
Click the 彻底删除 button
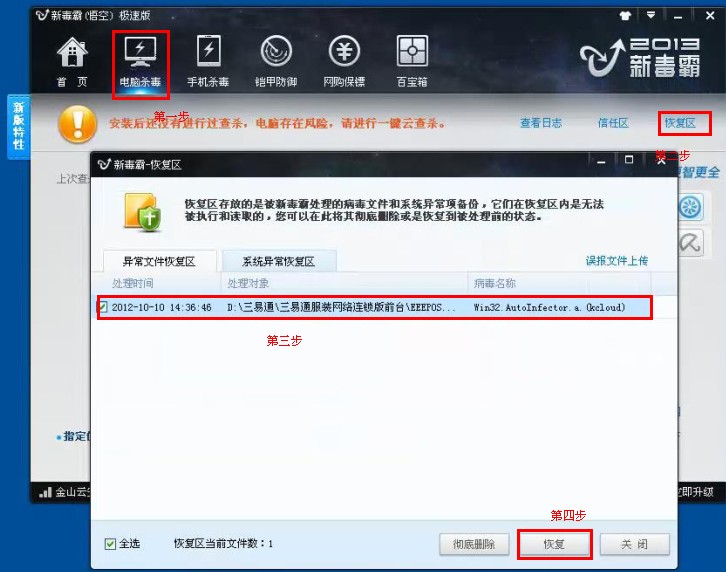[x=474, y=544]
